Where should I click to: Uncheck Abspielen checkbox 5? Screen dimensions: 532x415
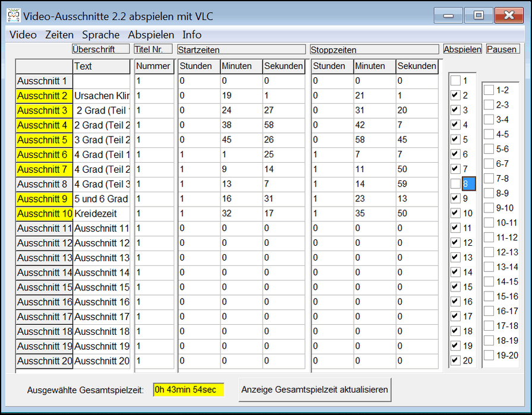[x=455, y=140]
